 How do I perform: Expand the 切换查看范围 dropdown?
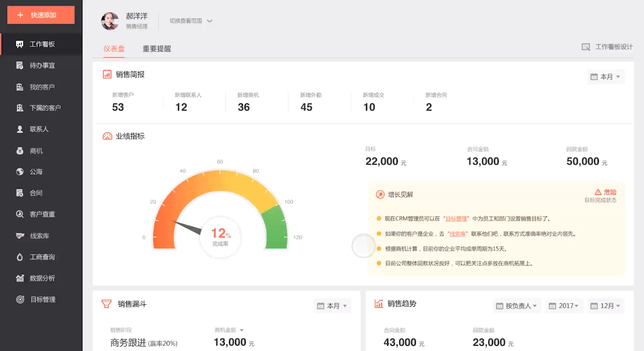pos(191,21)
